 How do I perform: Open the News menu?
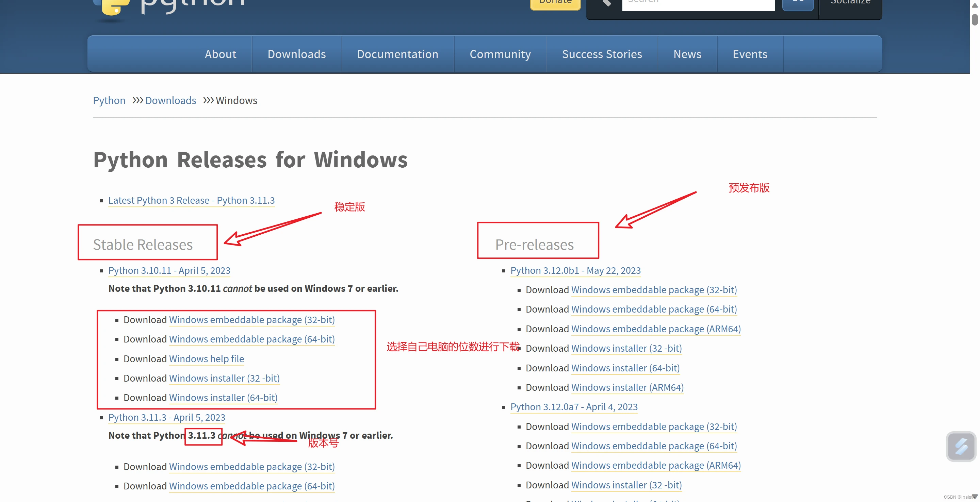tap(687, 54)
